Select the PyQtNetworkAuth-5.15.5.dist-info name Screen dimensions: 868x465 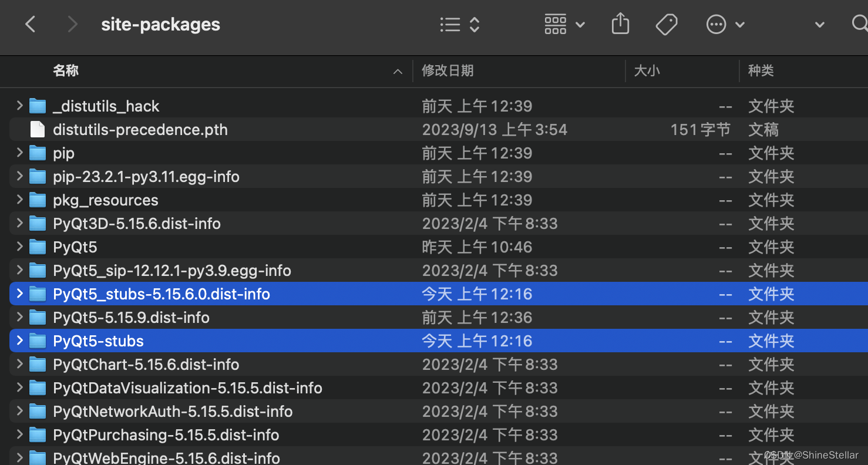(x=173, y=412)
